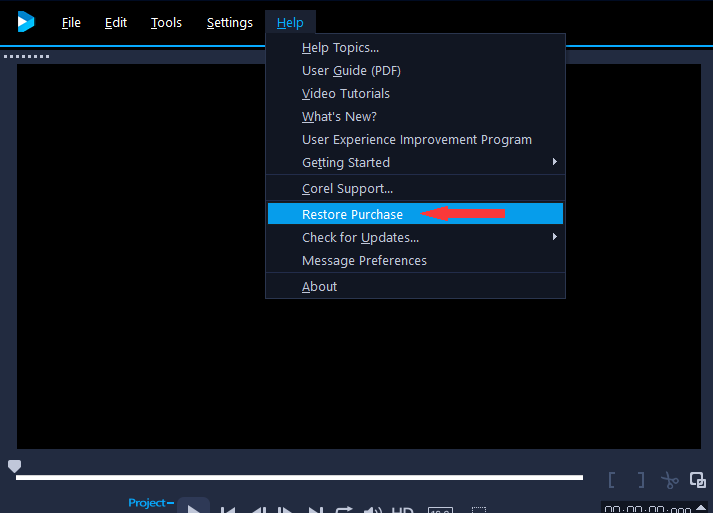Open Corel Support... entry
The height and width of the screenshot is (513, 713).
point(415,188)
